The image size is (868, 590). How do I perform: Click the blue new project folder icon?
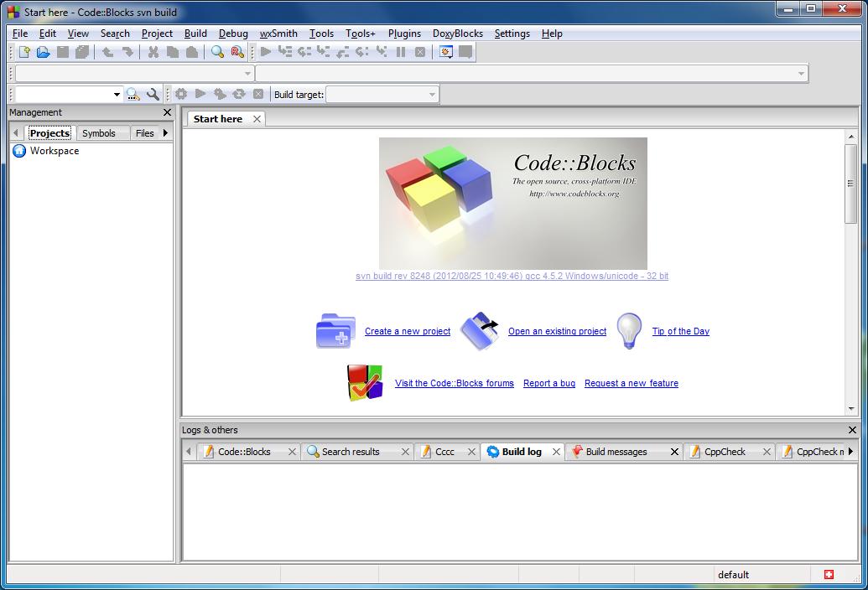coord(335,331)
